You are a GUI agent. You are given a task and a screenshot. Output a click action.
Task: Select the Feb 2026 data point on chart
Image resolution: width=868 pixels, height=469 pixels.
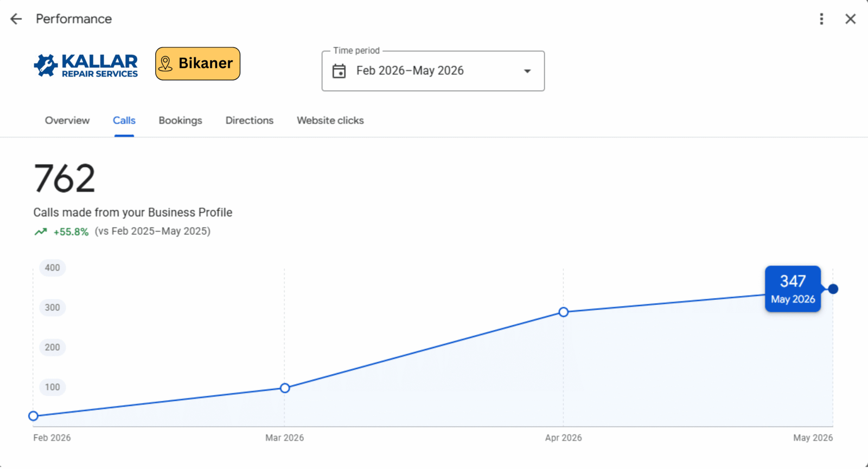coord(34,416)
